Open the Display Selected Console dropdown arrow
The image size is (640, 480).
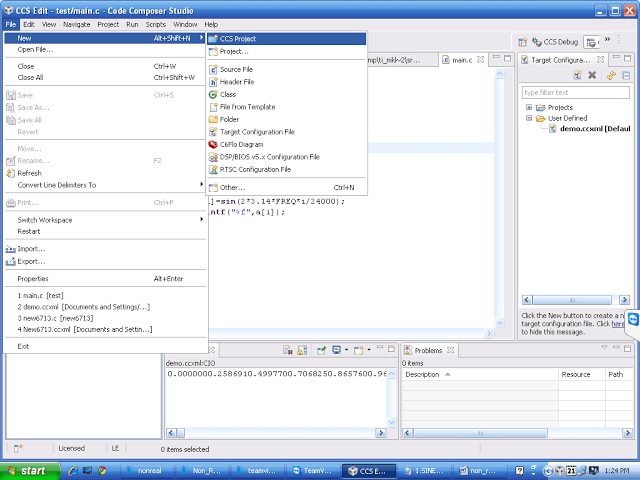tap(346, 350)
